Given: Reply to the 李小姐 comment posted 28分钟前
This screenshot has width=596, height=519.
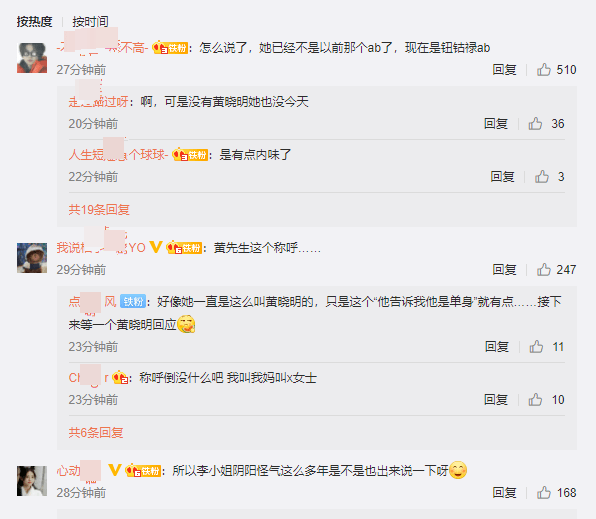Looking at the screenshot, I should click(x=504, y=493).
